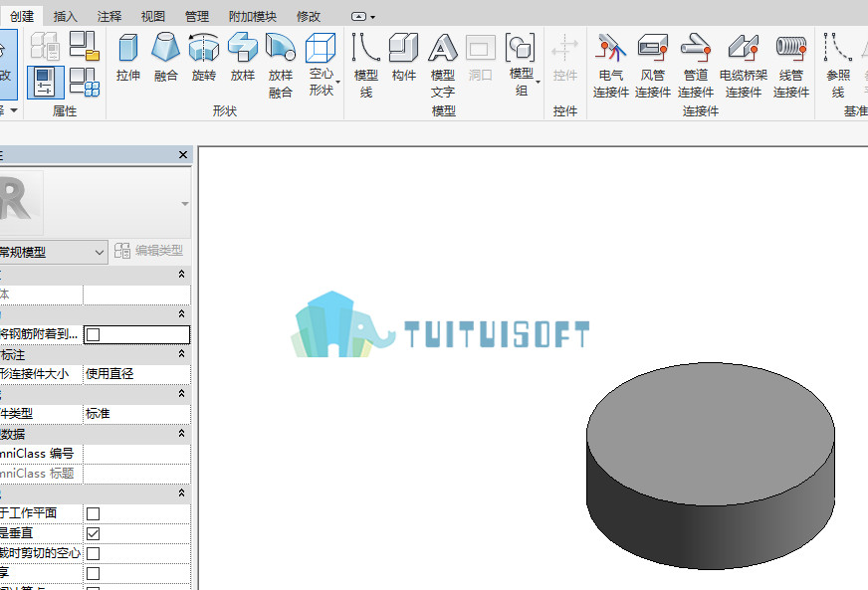Add 模型文字 model text
Screen dimensions: 868x590
pos(442,66)
